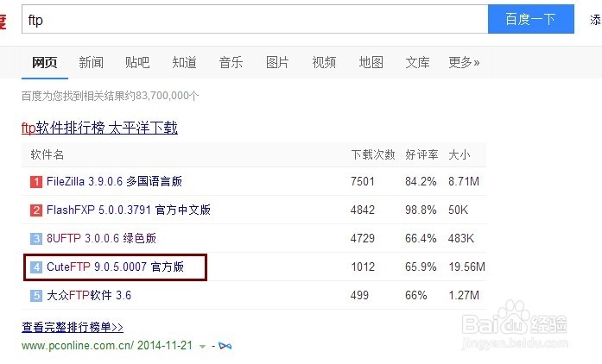Click download count 499 in the 大众FTP软件 row

[359, 295]
